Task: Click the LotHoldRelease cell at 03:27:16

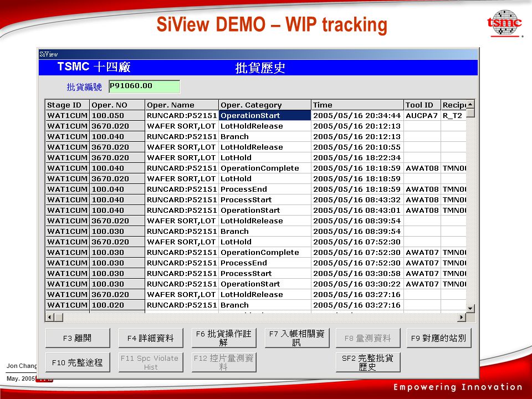Action: pyautogui.click(x=265, y=294)
